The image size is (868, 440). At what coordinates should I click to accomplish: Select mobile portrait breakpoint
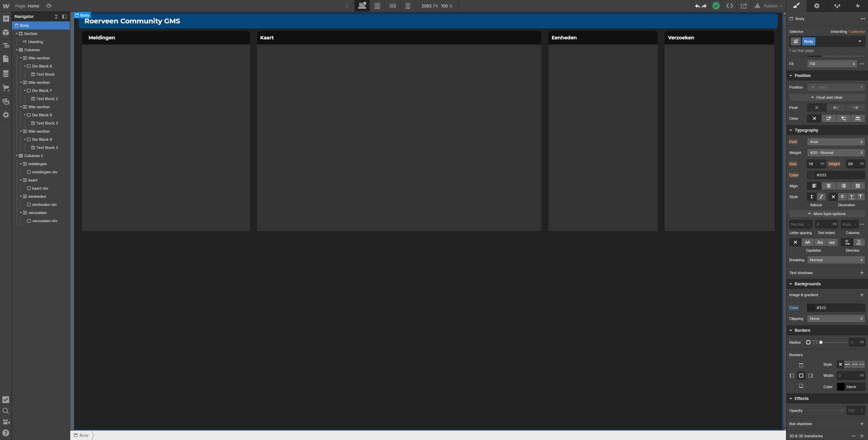pyautogui.click(x=408, y=6)
